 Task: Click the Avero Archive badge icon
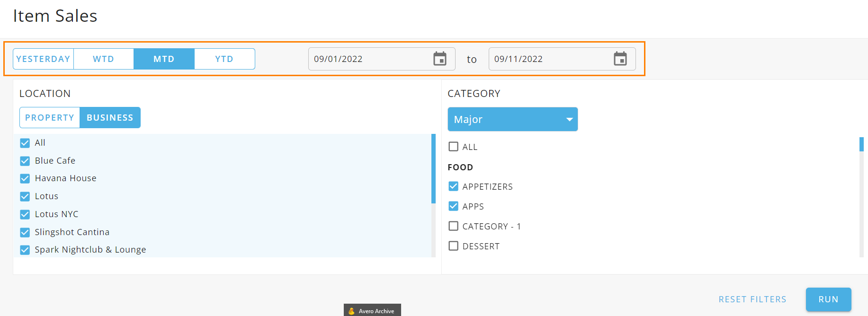click(351, 311)
